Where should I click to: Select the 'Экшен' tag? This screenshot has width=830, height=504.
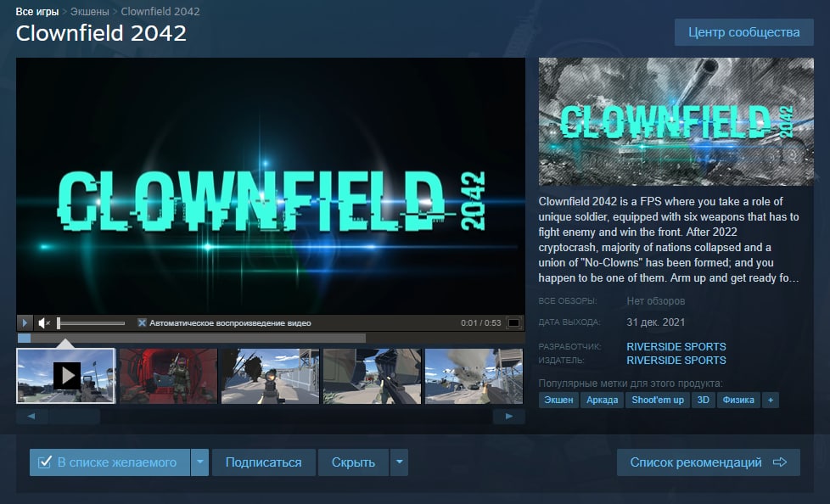558,400
